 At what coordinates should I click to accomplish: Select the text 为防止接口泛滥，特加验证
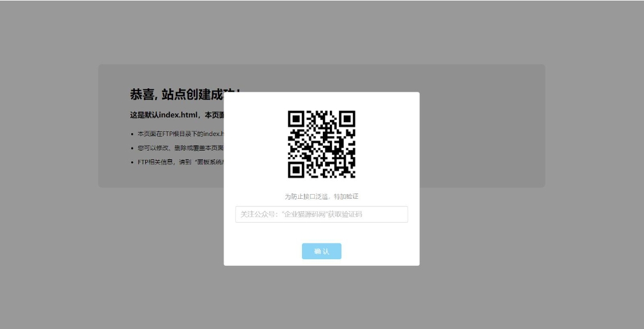(321, 196)
